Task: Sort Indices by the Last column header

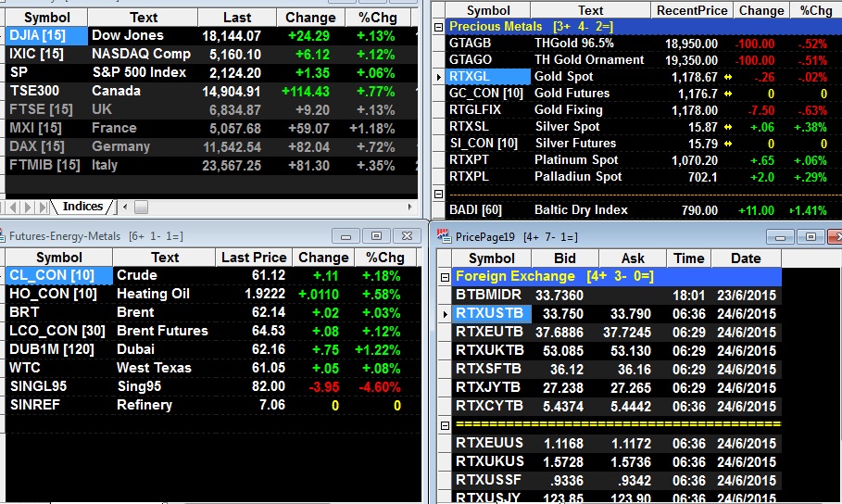Action: tap(237, 18)
